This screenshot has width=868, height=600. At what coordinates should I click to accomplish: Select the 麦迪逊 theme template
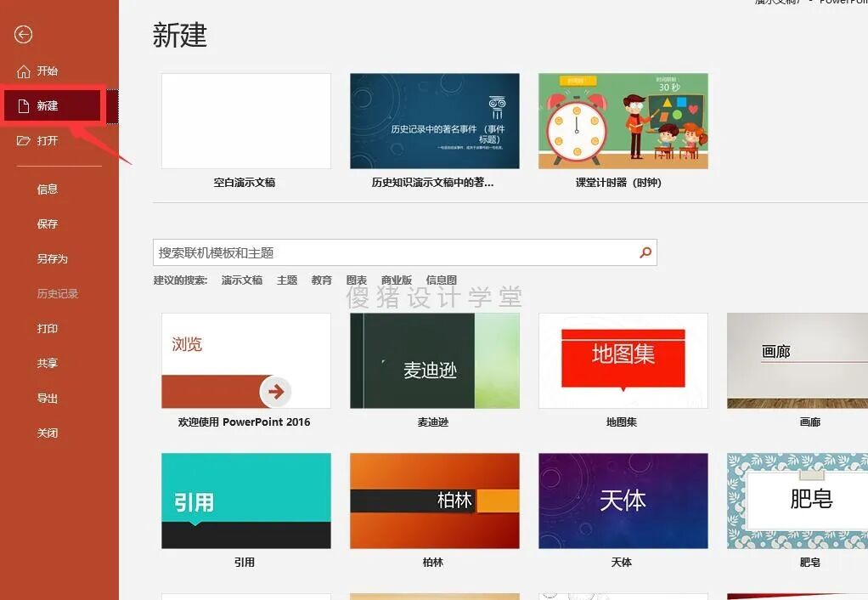pyautogui.click(x=434, y=359)
